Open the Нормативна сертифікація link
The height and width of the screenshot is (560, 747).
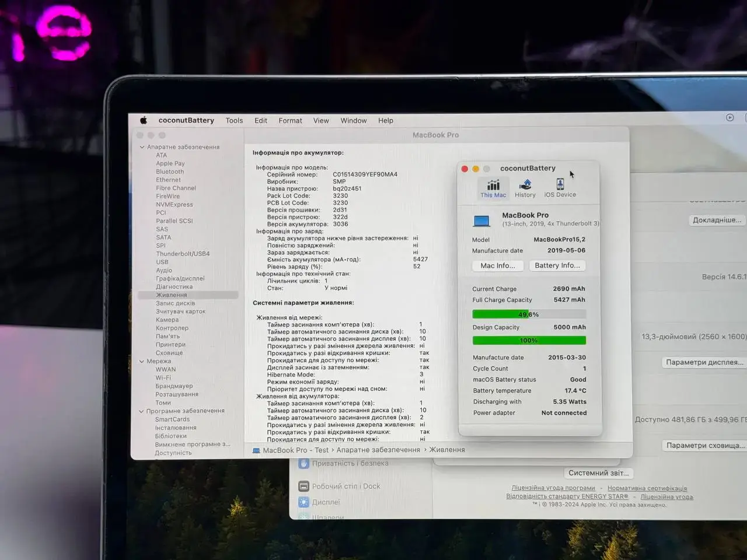tap(647, 488)
